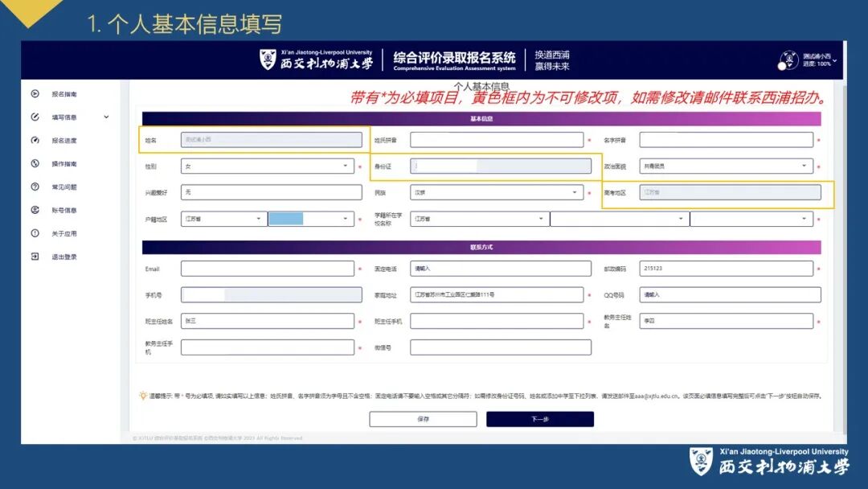Click the 关于应用 info icon
The image size is (868, 489).
click(x=34, y=232)
